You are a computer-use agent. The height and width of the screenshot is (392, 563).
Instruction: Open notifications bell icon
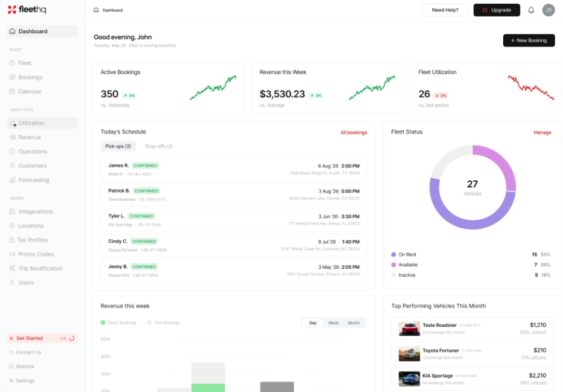point(531,10)
